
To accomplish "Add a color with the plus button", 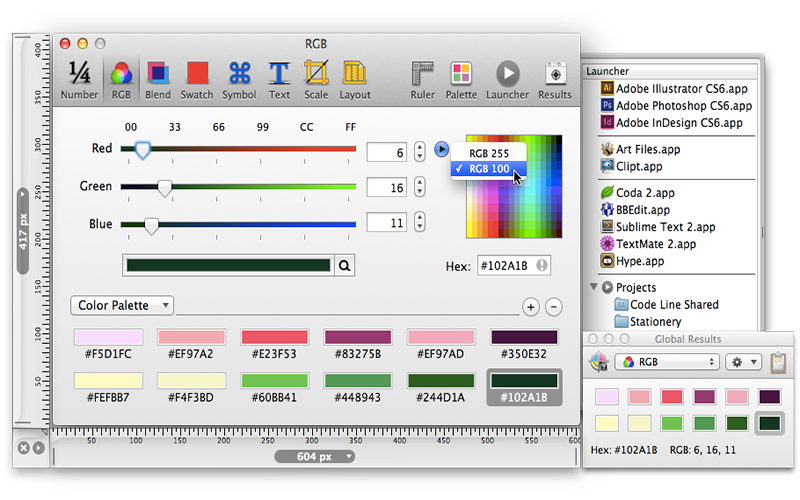I will click(531, 307).
